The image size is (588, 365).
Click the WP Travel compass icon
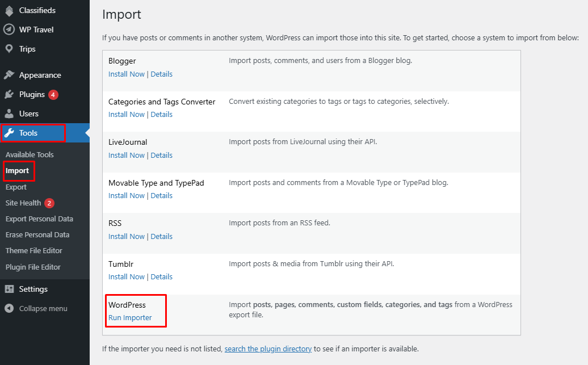(x=9, y=30)
